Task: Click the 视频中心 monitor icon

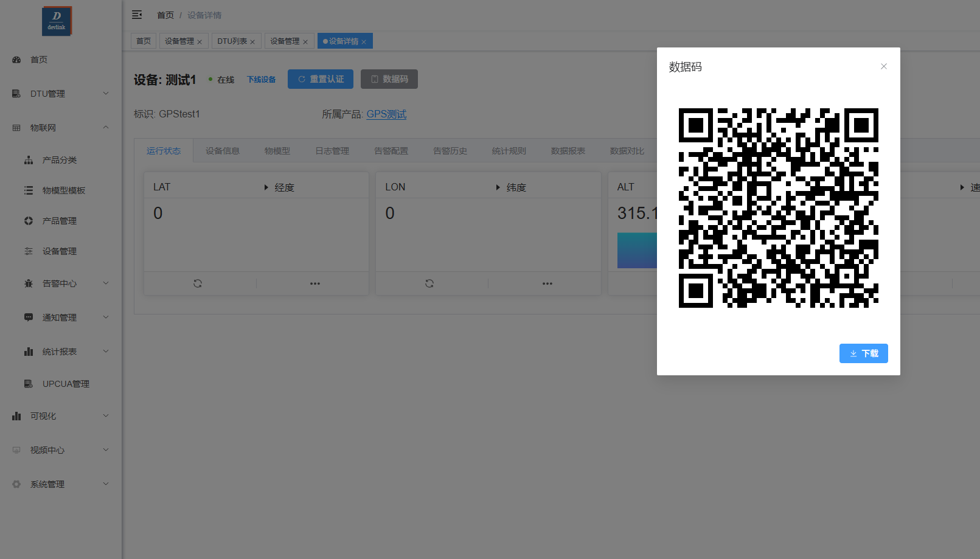Action: (x=16, y=450)
